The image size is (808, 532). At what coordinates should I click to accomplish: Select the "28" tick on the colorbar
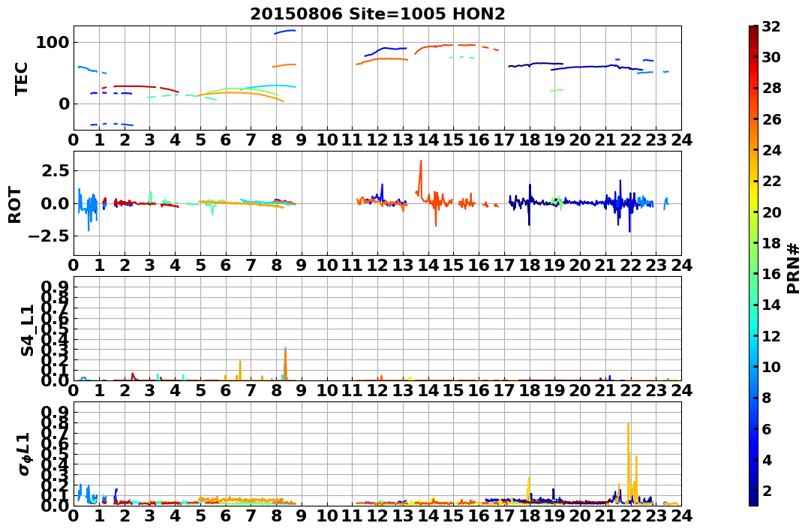point(771,88)
